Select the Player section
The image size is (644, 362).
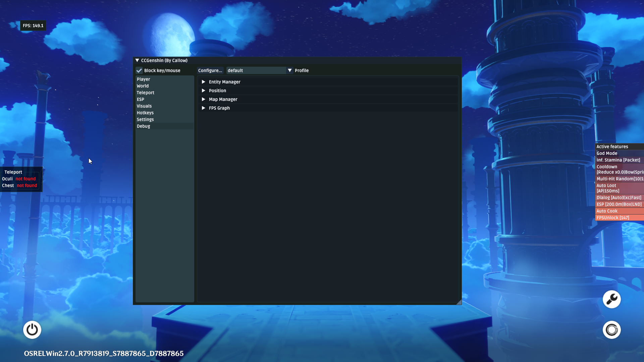coord(165,79)
